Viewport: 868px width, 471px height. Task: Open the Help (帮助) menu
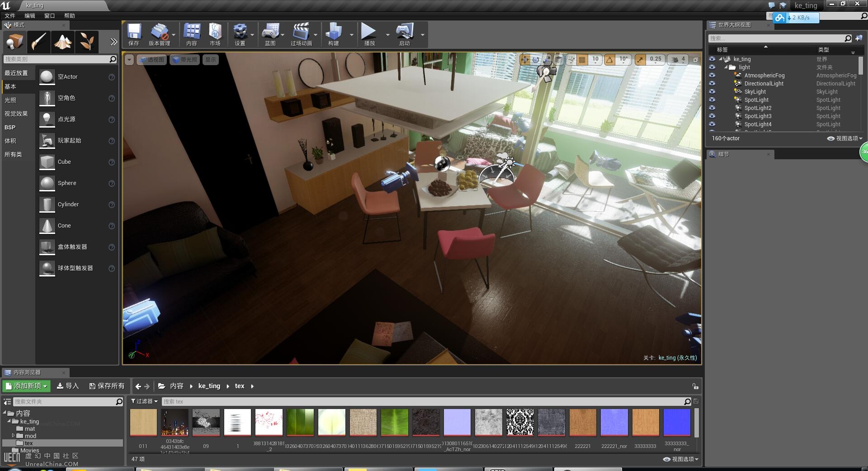[70, 16]
